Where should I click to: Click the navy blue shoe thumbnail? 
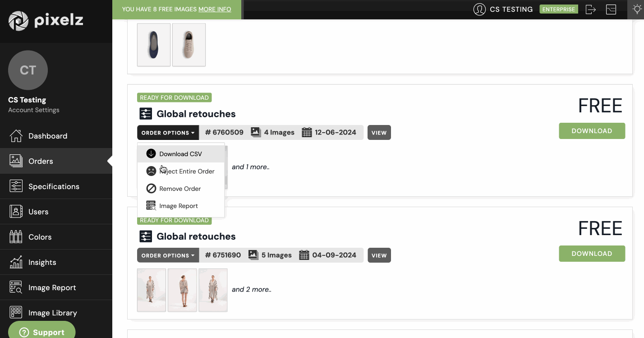(154, 45)
